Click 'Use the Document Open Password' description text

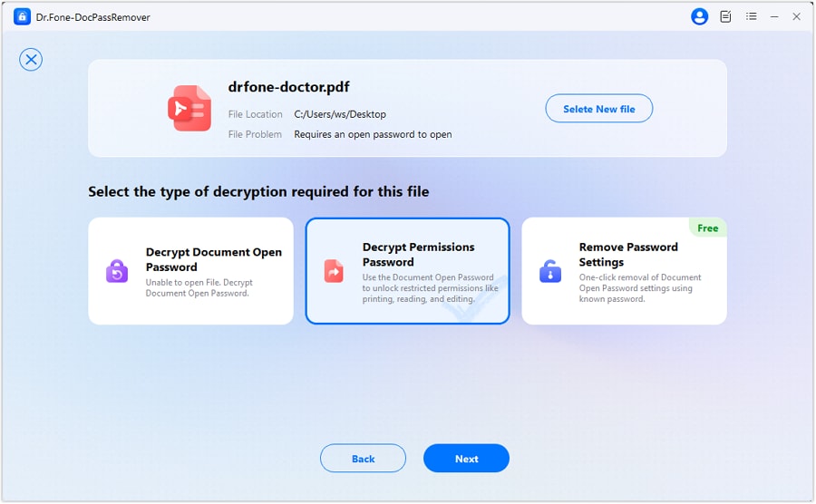430,287
